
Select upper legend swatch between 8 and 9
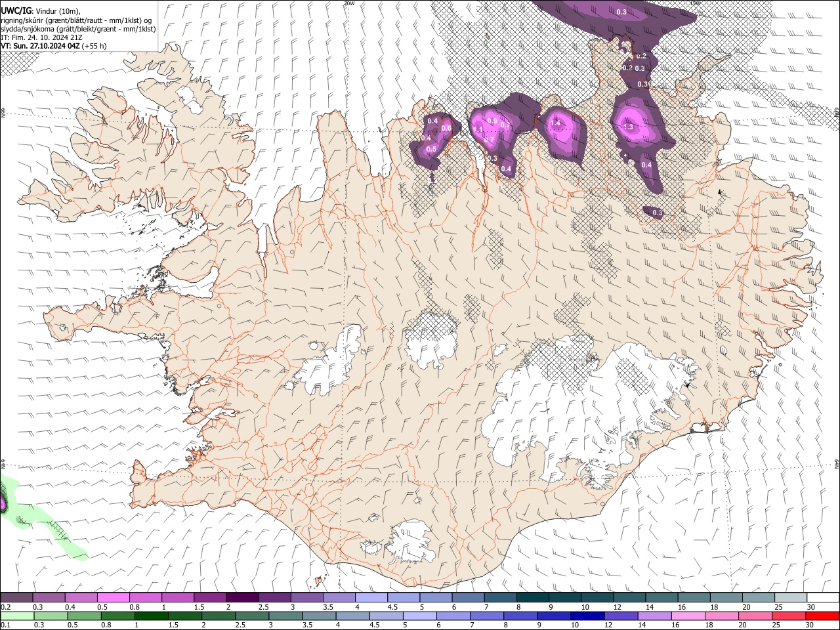(x=532, y=598)
